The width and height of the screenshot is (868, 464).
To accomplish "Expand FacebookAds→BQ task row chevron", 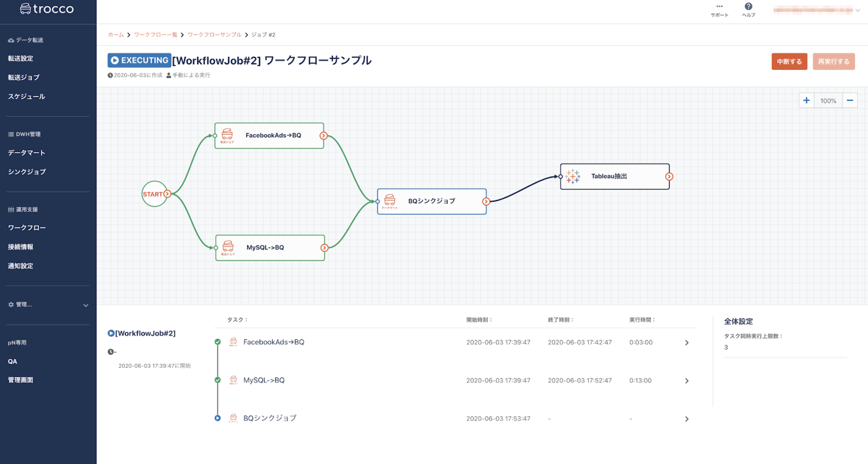I will pyautogui.click(x=687, y=343).
